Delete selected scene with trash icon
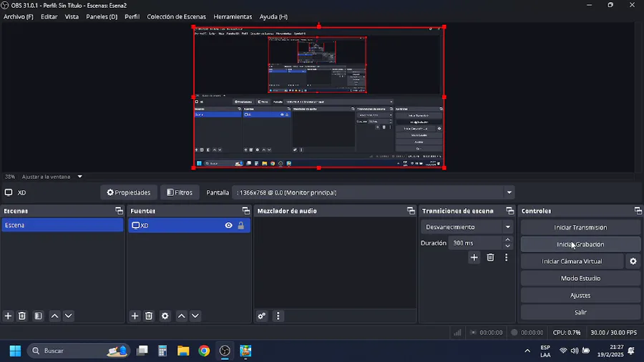 pos(22,315)
